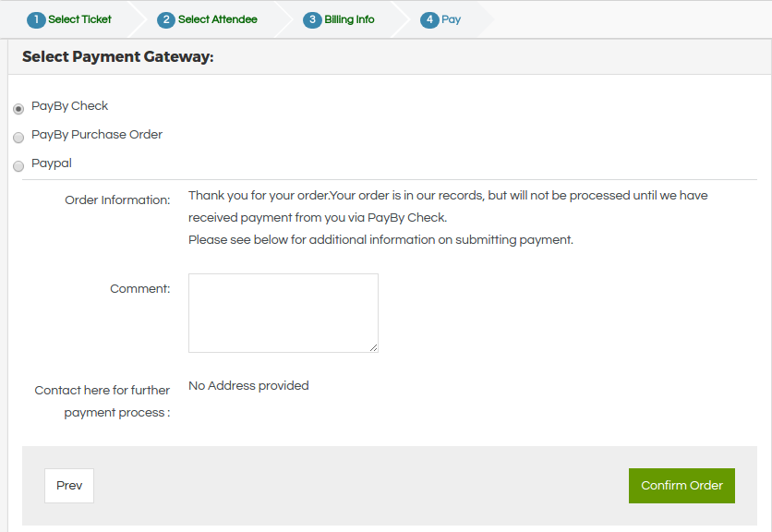772x532 pixels.
Task: Click the Comment field label
Action: 140,289
